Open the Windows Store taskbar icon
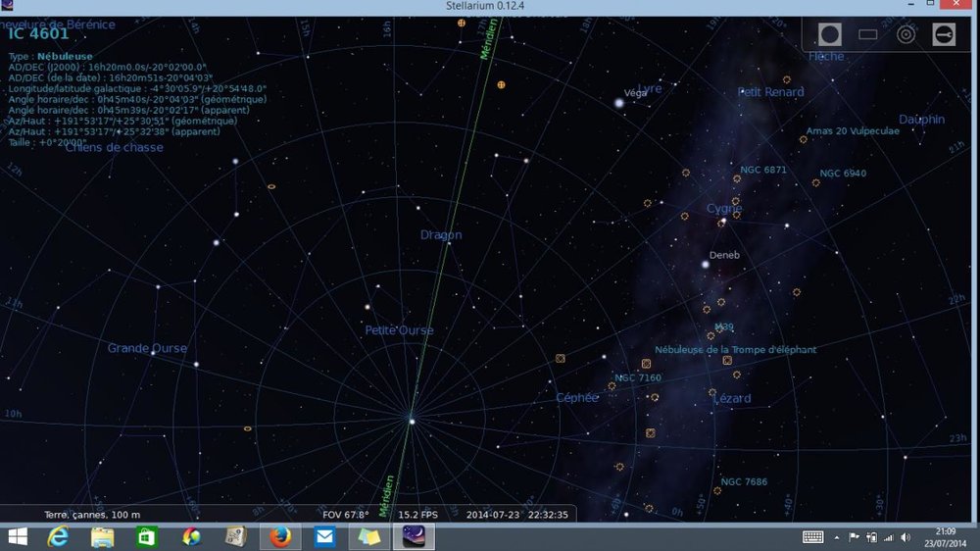 coord(147,536)
